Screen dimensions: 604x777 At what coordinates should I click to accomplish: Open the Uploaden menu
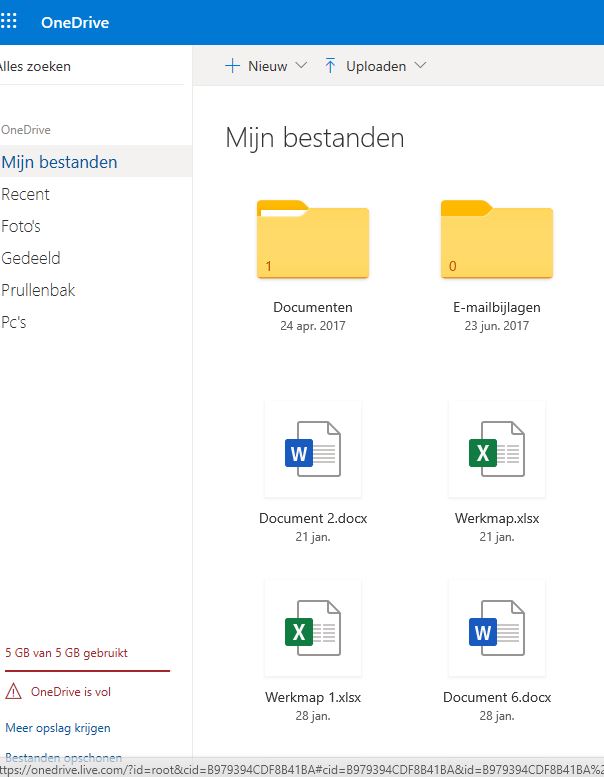pos(376,66)
